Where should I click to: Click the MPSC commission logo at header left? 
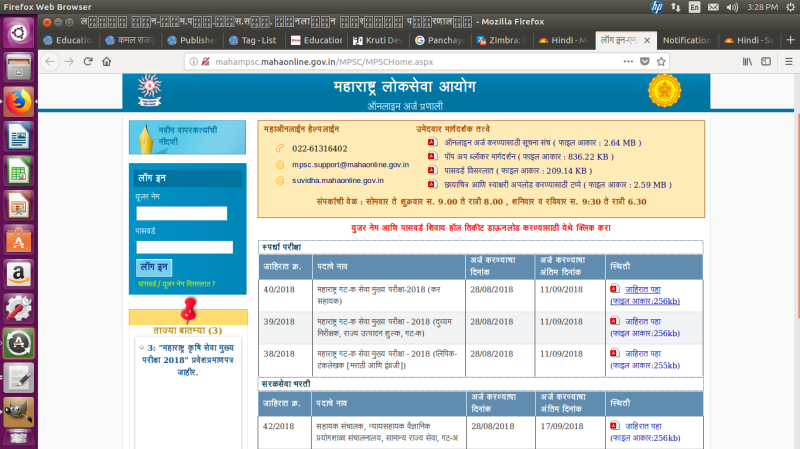click(x=149, y=90)
